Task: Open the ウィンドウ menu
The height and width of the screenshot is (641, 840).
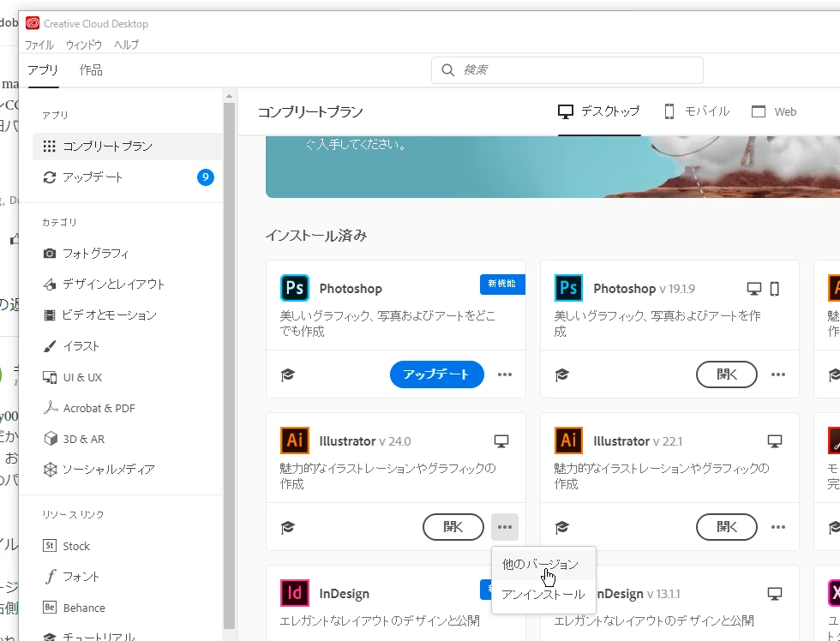Action: tap(84, 45)
